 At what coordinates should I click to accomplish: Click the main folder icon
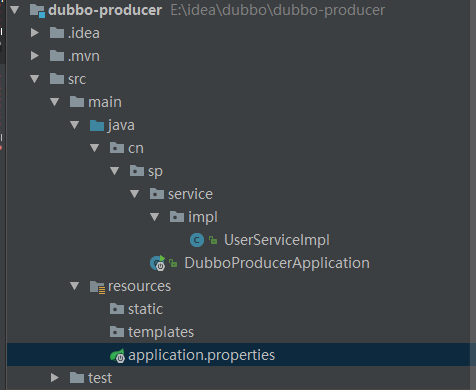point(77,102)
